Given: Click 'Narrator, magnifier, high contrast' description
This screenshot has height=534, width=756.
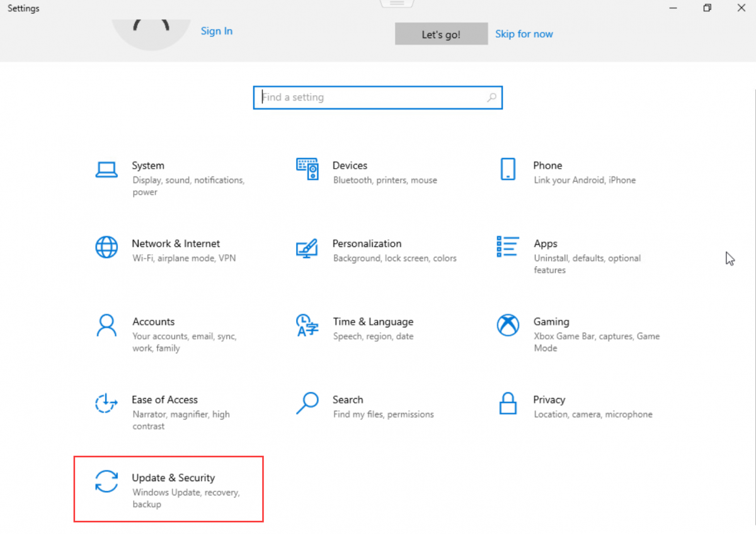Looking at the screenshot, I should 181,421.
